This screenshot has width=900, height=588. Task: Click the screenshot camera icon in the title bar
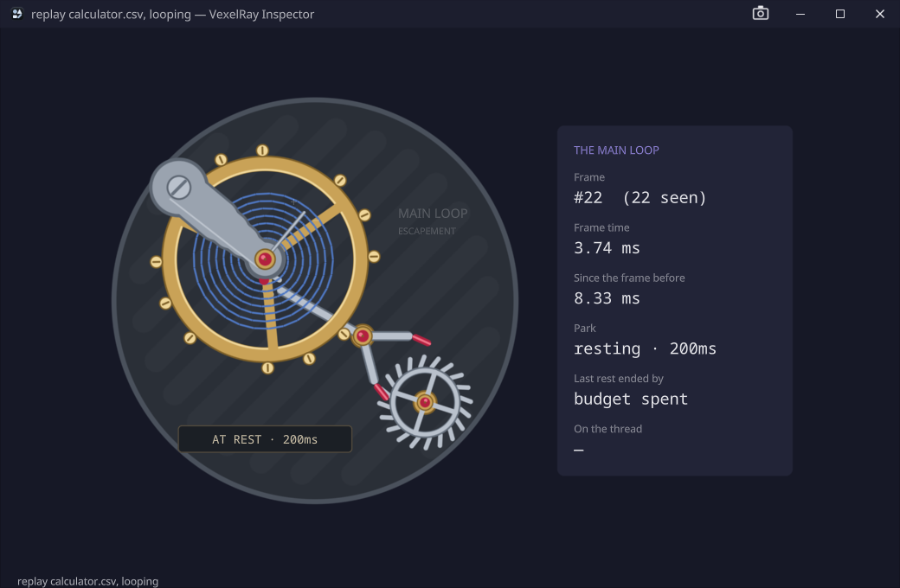click(761, 13)
